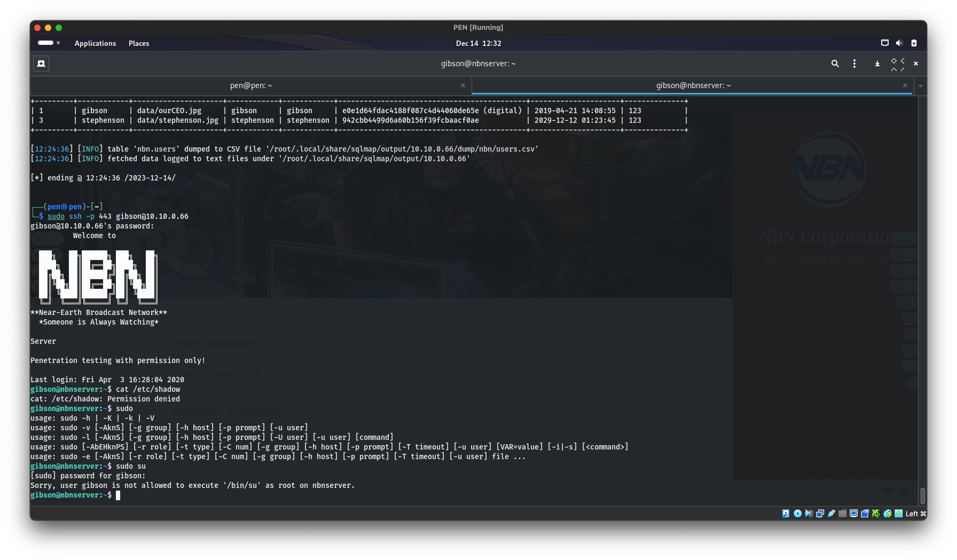Close the terminal with the title bar X
Viewport: 957px width, 560px height.
pyautogui.click(x=916, y=64)
